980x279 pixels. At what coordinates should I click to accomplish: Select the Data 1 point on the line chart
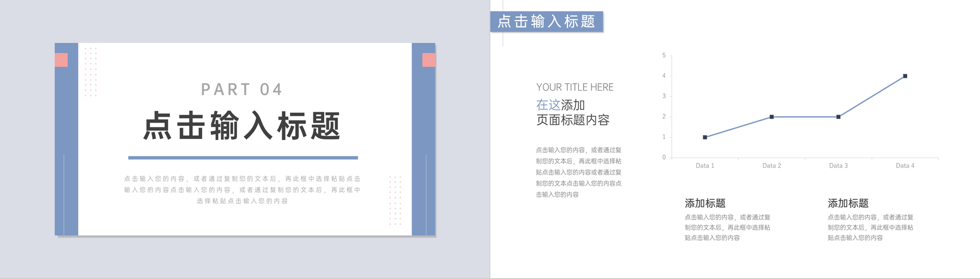click(x=705, y=137)
